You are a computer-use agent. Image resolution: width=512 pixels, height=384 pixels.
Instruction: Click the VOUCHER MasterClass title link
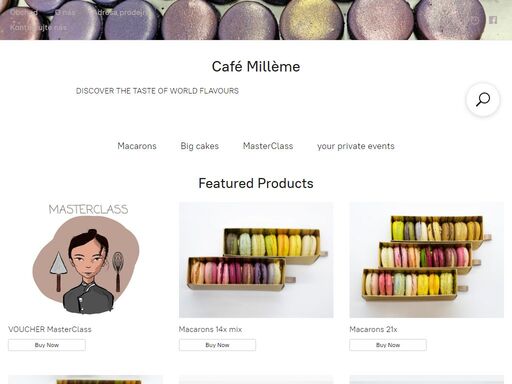50,329
